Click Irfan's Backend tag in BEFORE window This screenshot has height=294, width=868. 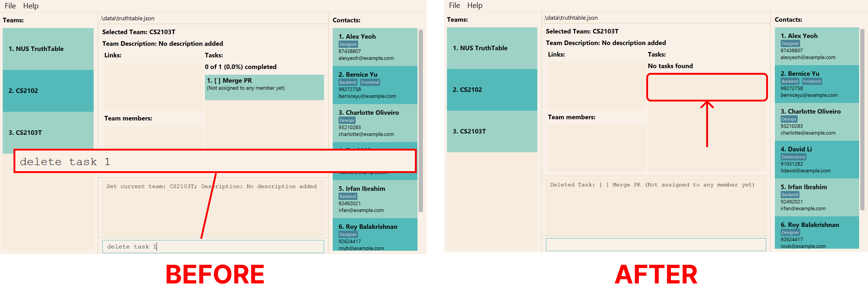[x=348, y=196]
